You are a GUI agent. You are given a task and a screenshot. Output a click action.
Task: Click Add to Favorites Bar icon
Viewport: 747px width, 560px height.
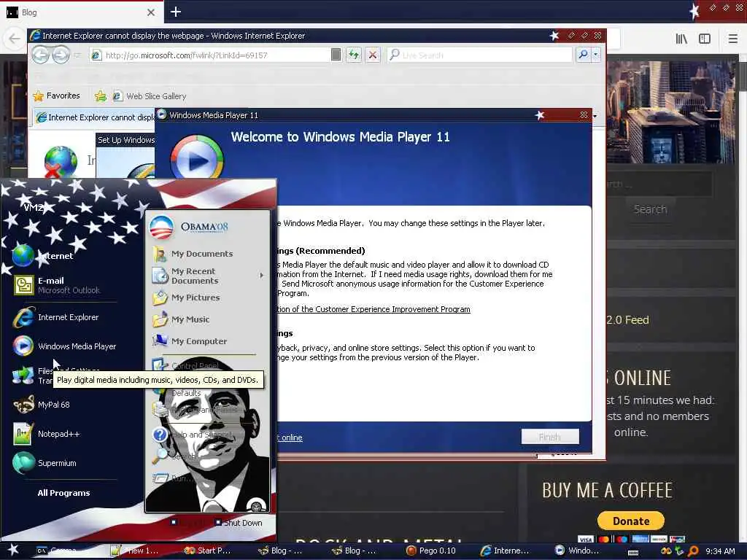pyautogui.click(x=101, y=96)
